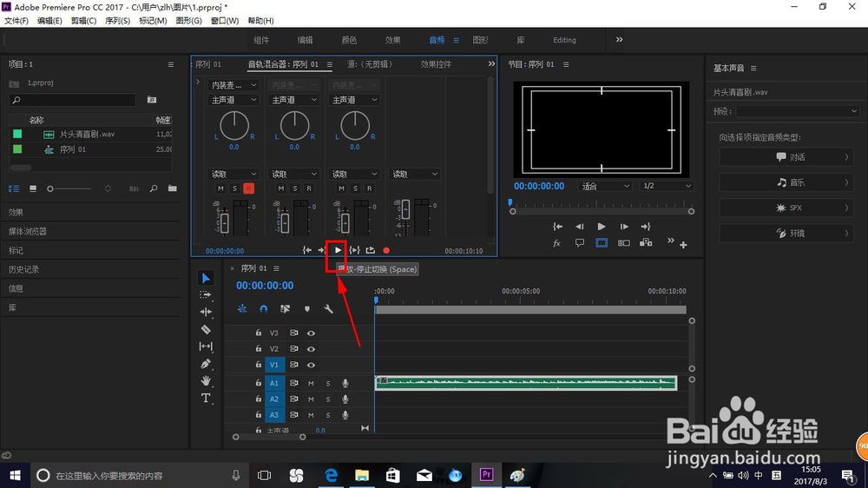Screen dimensions: 868x488
Task: Open 文件(F) menu
Action: (x=16, y=21)
